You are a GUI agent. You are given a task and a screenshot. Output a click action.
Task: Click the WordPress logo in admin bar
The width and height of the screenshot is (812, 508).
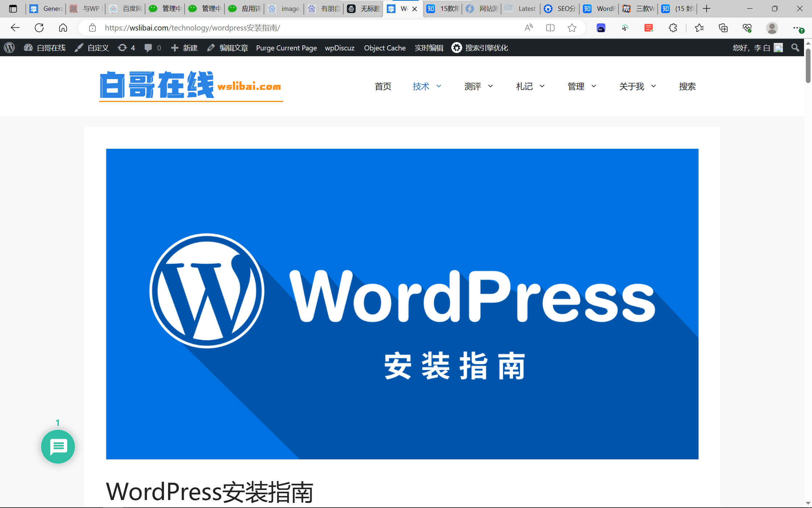coord(9,48)
